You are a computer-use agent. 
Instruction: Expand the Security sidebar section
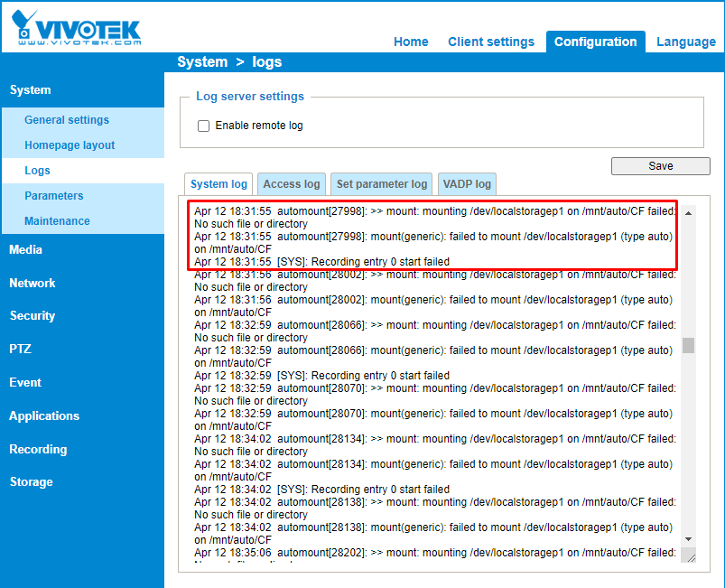point(33,316)
